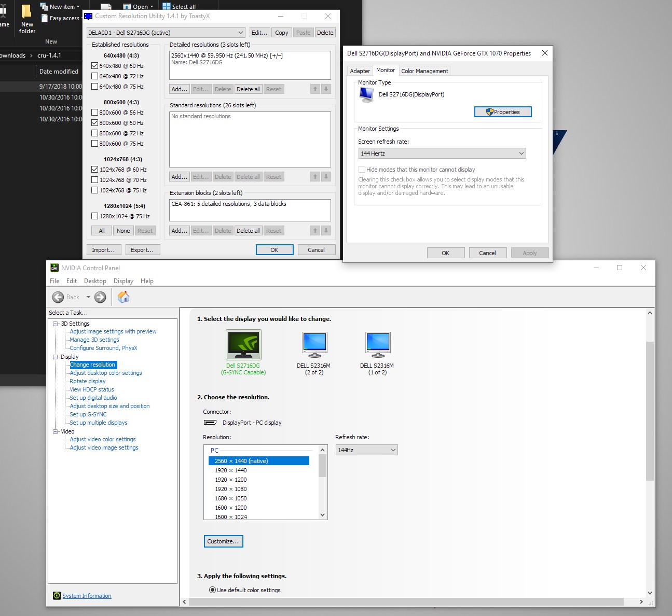672x616 pixels.
Task: Switch to the Color Management tab
Action: (x=424, y=71)
